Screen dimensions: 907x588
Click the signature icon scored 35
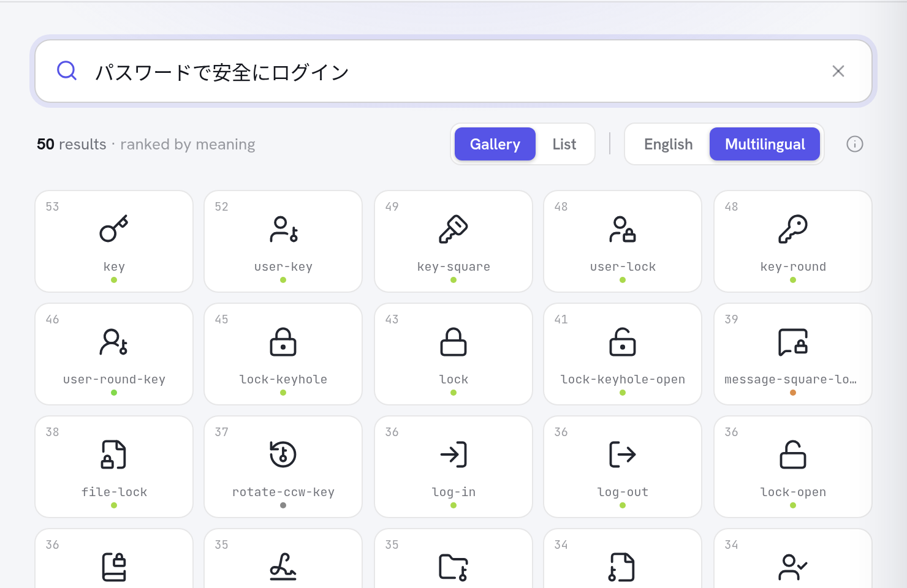click(x=283, y=559)
